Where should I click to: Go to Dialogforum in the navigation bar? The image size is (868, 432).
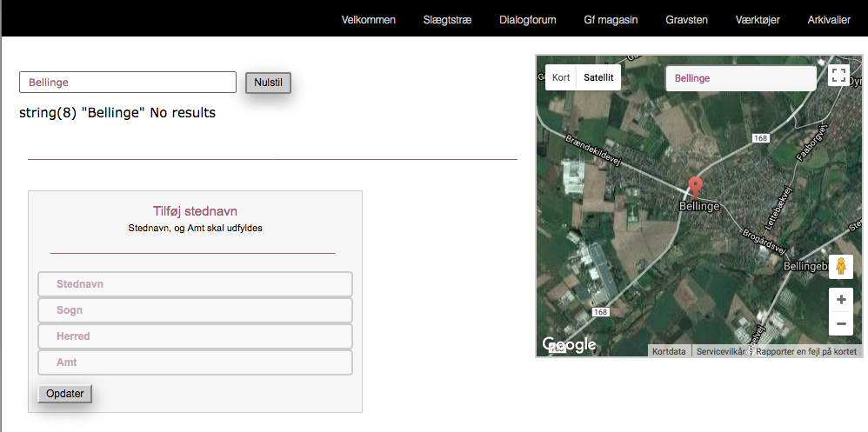coord(527,20)
